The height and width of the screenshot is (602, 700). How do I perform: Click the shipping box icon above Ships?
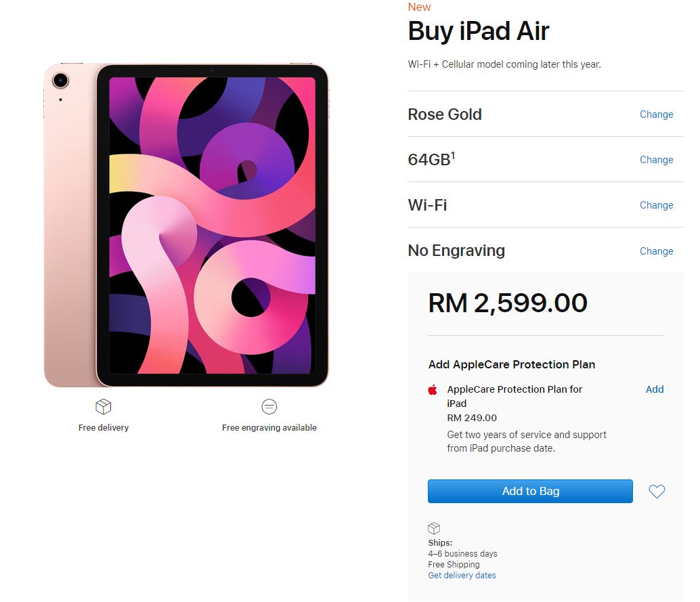[434, 528]
